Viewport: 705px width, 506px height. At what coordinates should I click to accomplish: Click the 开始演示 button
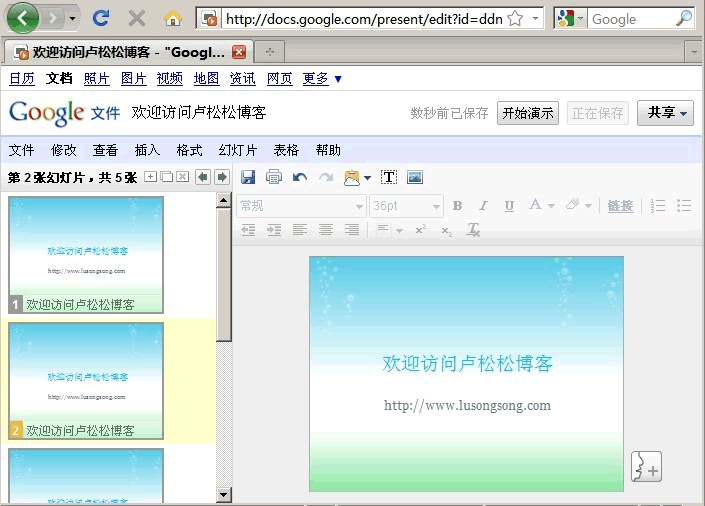pos(527,113)
